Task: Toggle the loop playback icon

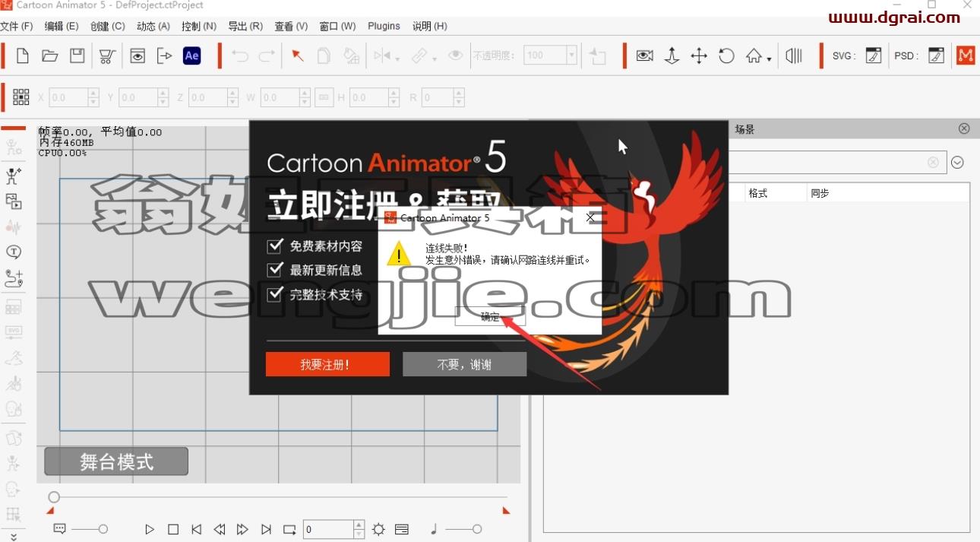Action: coord(289,529)
